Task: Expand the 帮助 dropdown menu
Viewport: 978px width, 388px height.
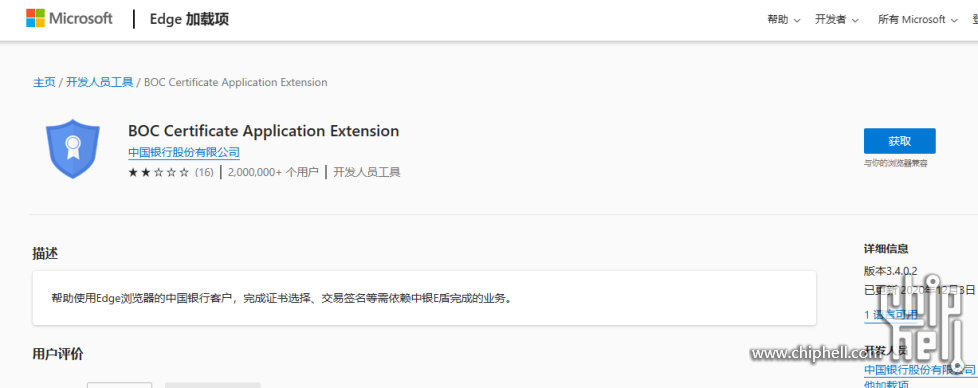Action: tap(784, 19)
